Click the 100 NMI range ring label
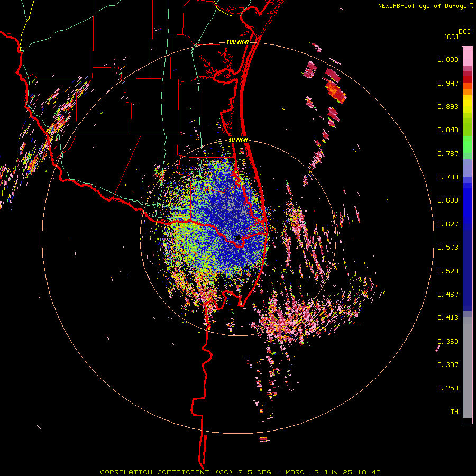Viewport: 476px width, 476px height. click(x=237, y=42)
